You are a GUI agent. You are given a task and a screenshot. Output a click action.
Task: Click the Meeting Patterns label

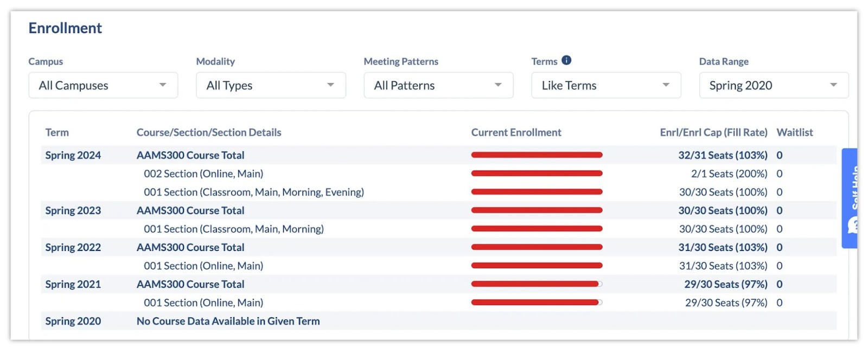401,61
